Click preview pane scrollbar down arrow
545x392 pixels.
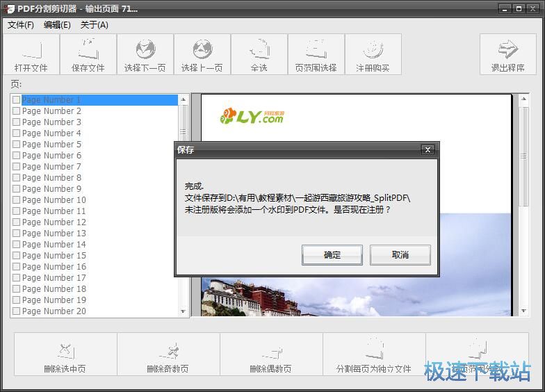(523, 311)
